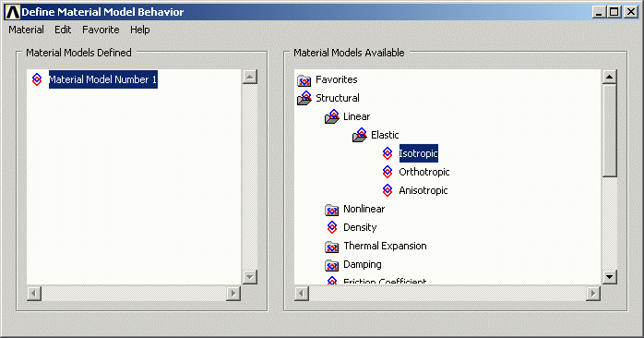The width and height of the screenshot is (644, 338).
Task: Click the Defined panel scroll up arrow
Action: pos(250,77)
